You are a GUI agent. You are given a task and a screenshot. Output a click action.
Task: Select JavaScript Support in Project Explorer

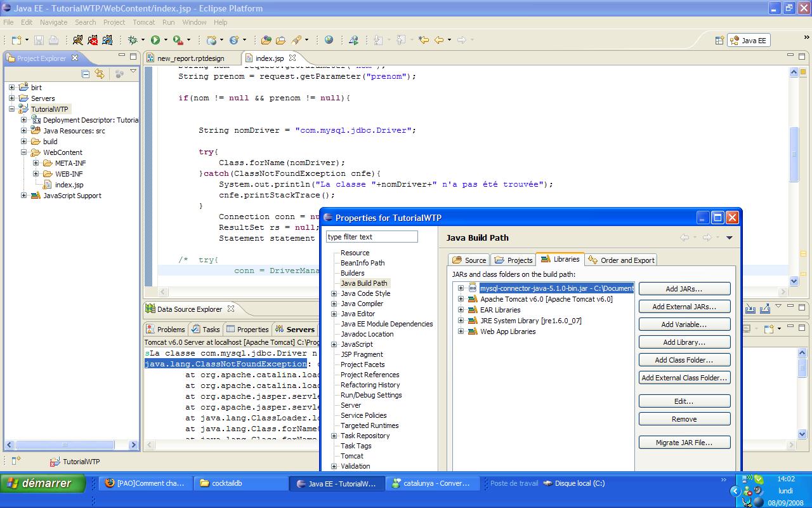click(72, 196)
